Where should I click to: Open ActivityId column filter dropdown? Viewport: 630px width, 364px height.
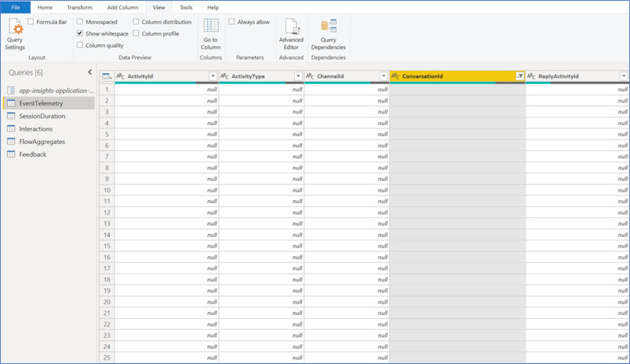tap(213, 76)
